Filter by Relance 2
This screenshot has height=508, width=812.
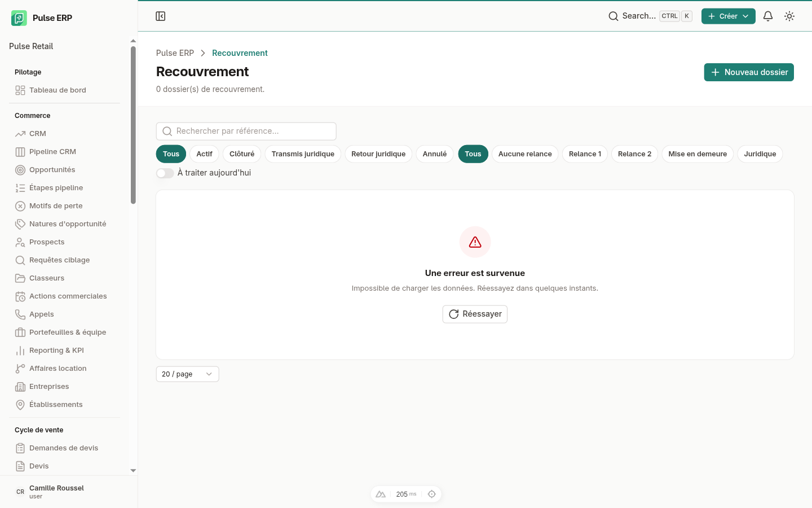click(634, 154)
